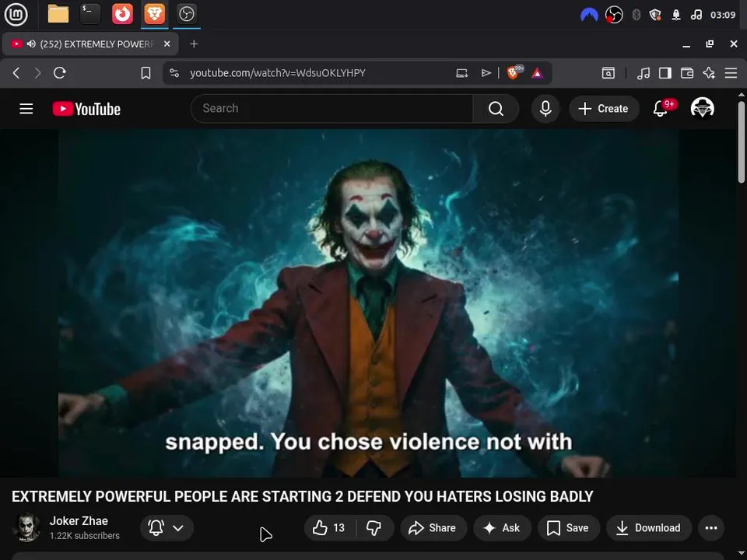Open Brave media music note toolbar icon
The height and width of the screenshot is (560, 747).
[x=644, y=73]
